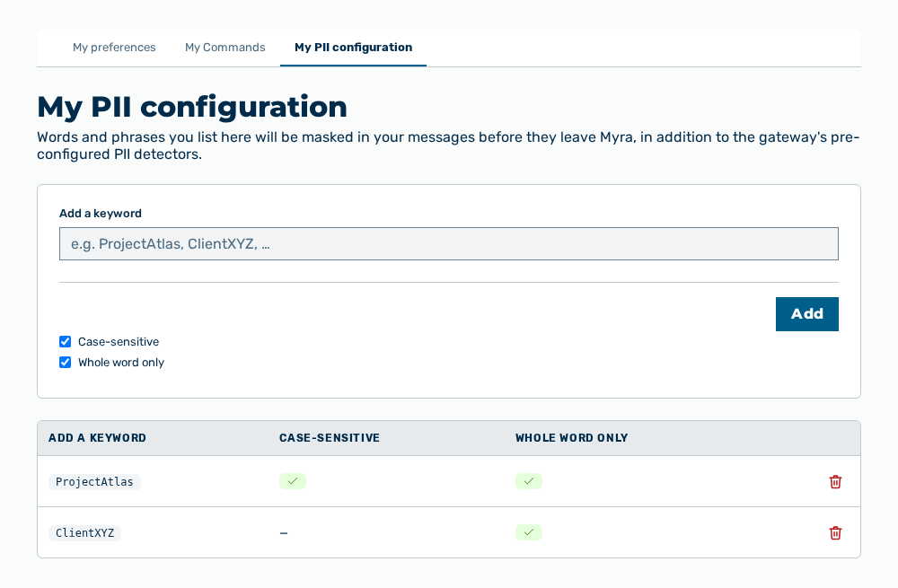
Task: Click the ProjectAtlas keyword cell
Action: pyautogui.click(x=94, y=481)
